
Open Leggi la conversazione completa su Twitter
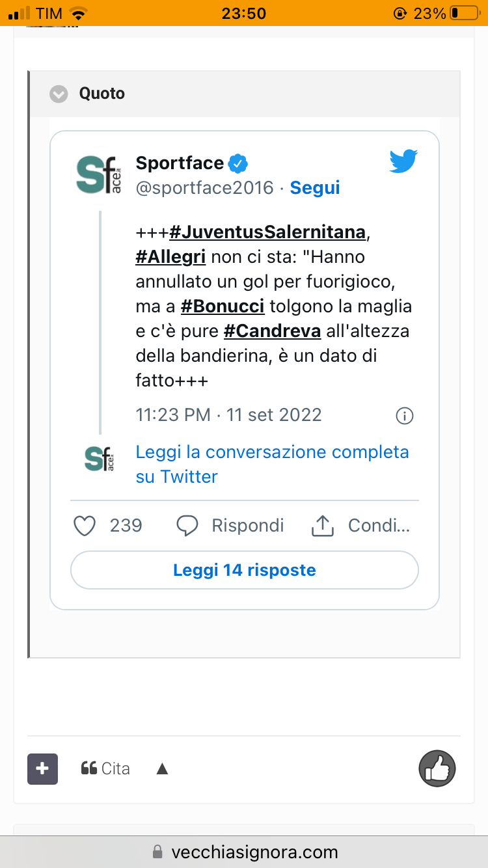[x=272, y=464]
